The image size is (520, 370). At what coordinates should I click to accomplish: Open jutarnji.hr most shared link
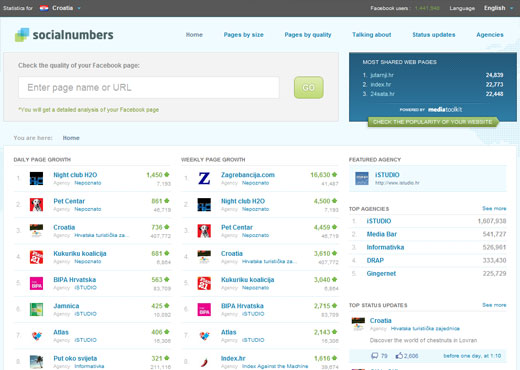coord(382,75)
